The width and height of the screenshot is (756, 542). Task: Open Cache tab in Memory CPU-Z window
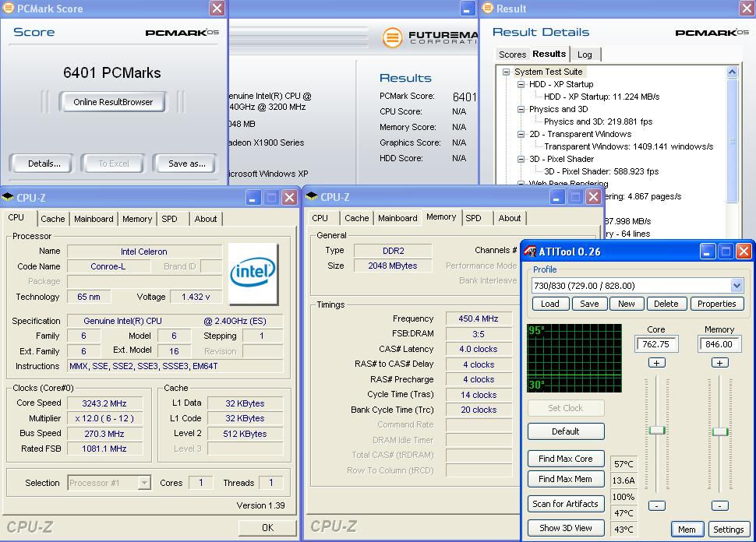click(357, 218)
